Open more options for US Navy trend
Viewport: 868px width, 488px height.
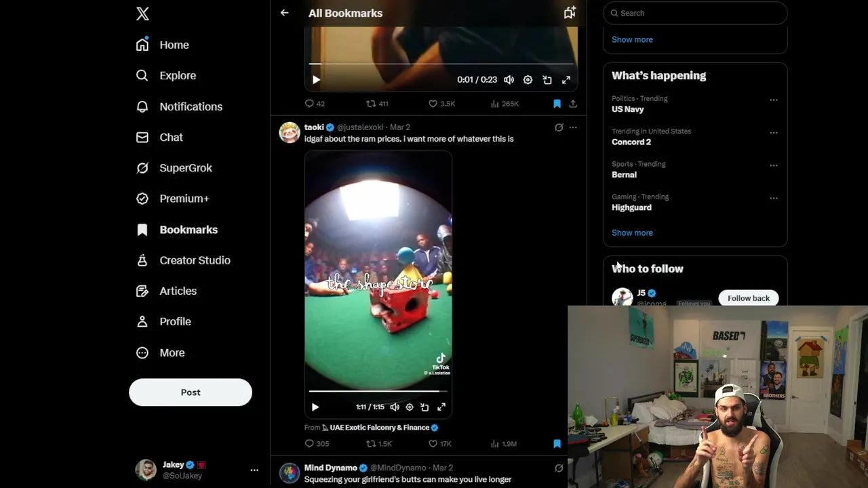tap(774, 100)
